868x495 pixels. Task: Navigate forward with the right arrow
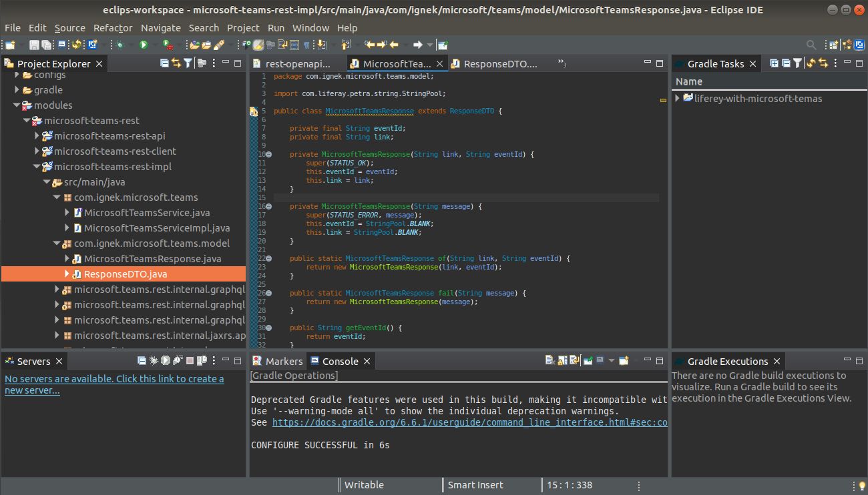[x=417, y=45]
